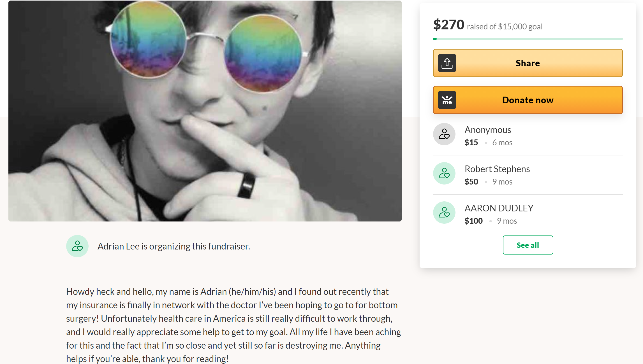
Task: Click the GoFundMe logo icon on Donate now
Action: click(x=447, y=100)
